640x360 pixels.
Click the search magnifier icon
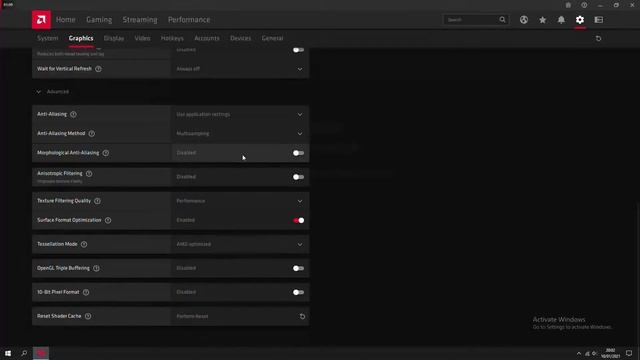click(502, 20)
